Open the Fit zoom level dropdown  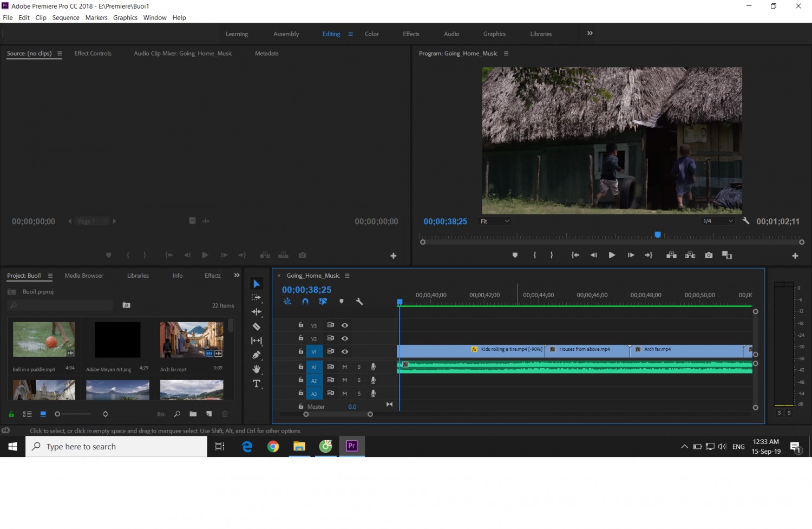click(x=494, y=221)
